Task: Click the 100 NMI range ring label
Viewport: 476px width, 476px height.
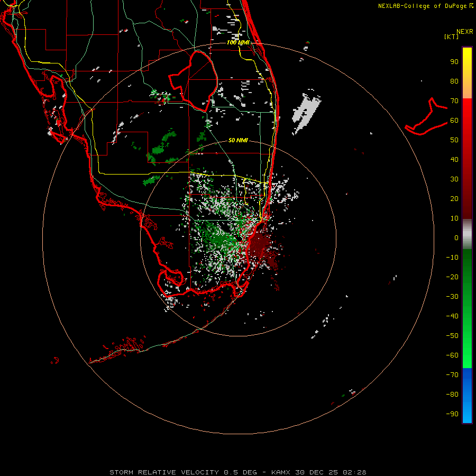Action: [x=239, y=42]
